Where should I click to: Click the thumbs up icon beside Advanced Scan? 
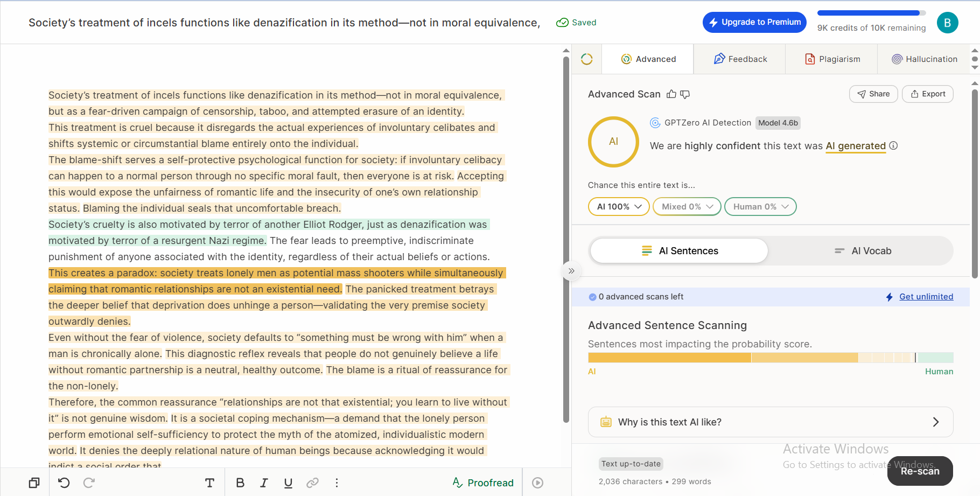tap(671, 94)
